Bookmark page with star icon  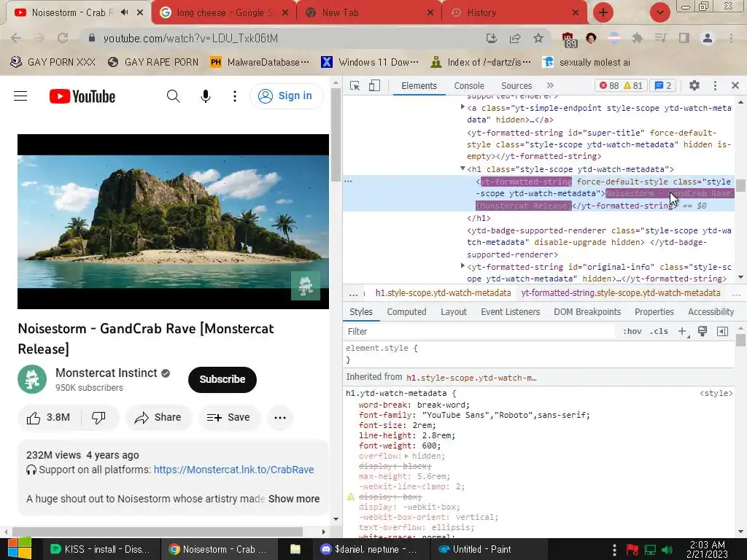538,38
